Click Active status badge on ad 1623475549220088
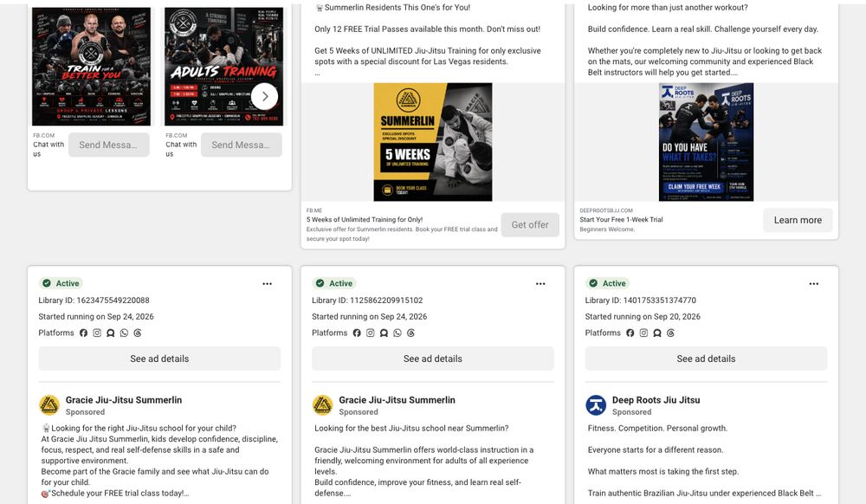866x504 pixels. pyautogui.click(x=61, y=283)
